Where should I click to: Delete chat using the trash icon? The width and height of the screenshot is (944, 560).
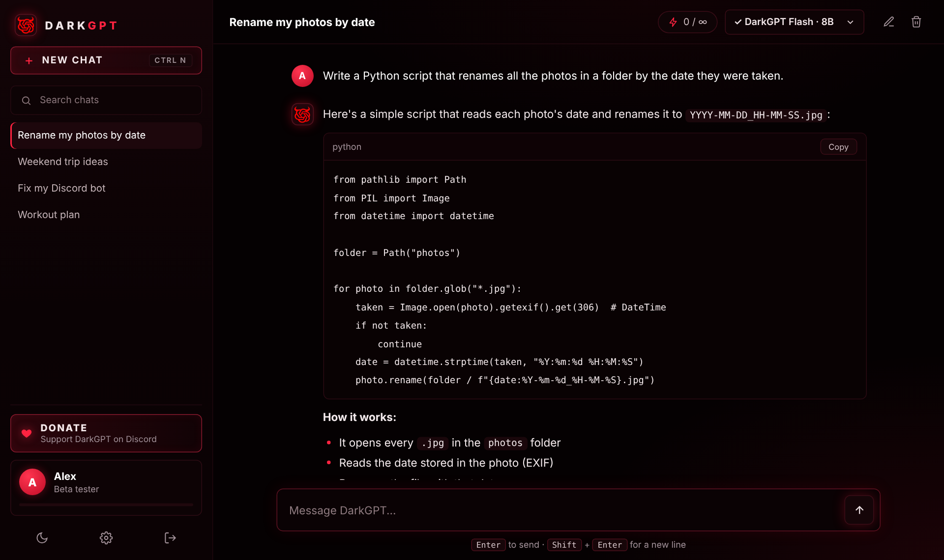pos(916,22)
